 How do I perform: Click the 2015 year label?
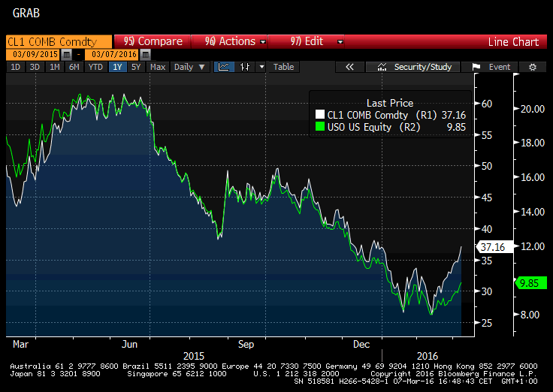(x=194, y=356)
